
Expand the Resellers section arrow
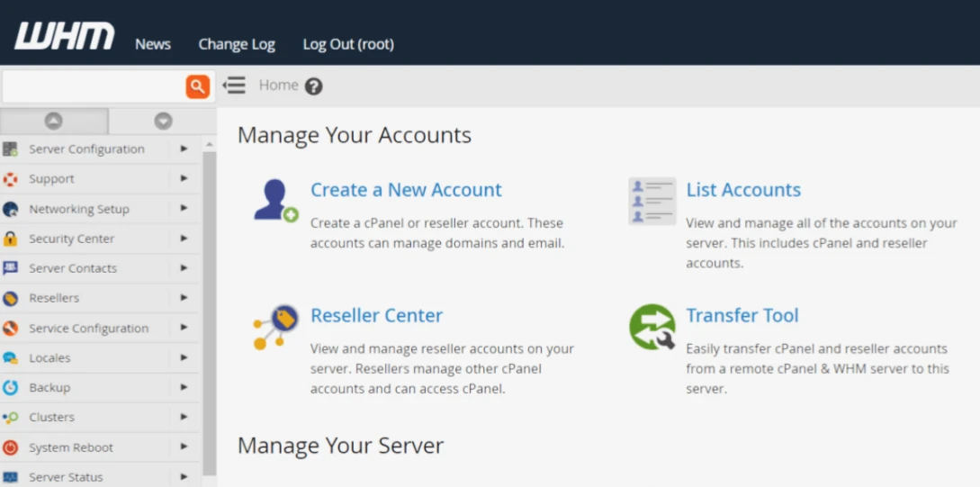point(184,298)
